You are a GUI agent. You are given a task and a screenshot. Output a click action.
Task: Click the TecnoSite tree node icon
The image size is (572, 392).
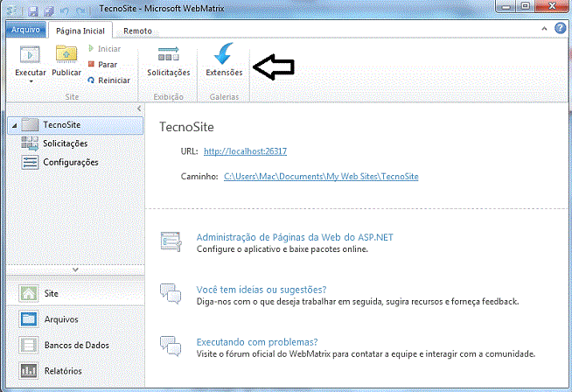click(x=30, y=125)
